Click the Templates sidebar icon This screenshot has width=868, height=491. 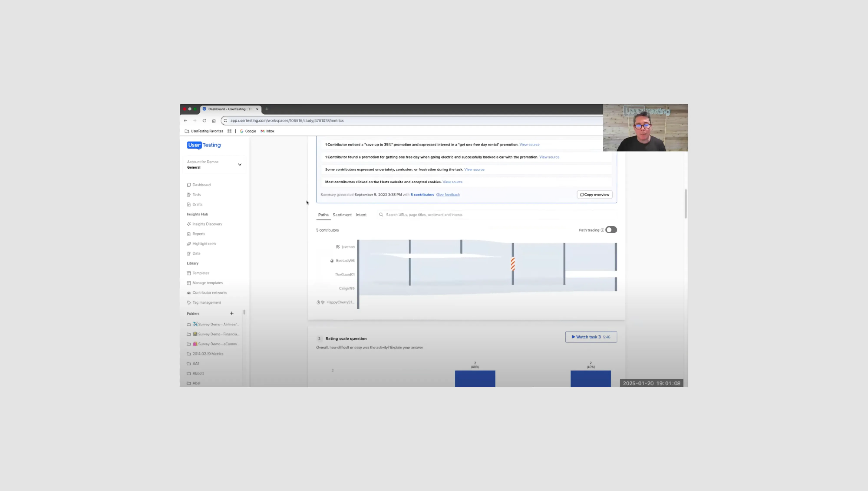pos(189,273)
